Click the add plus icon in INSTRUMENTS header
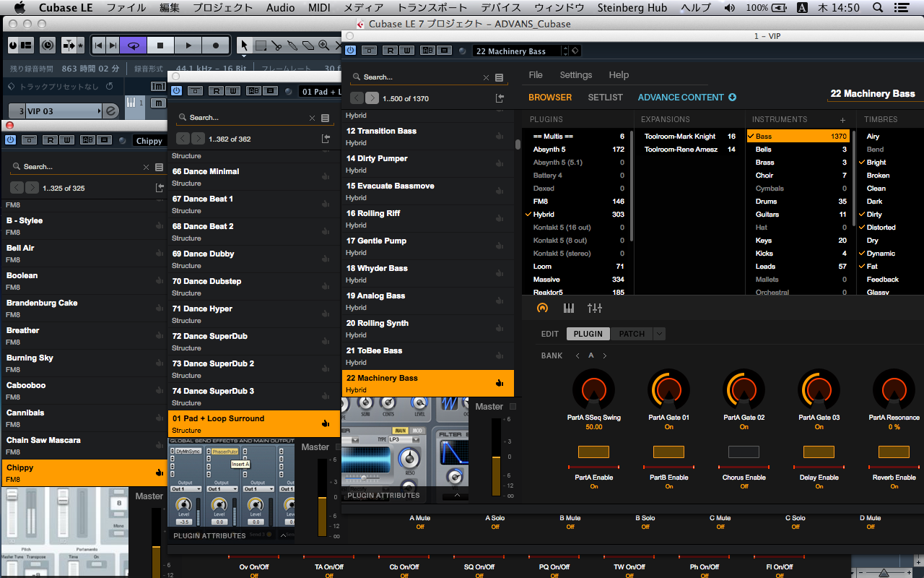The image size is (924, 578). click(x=842, y=120)
